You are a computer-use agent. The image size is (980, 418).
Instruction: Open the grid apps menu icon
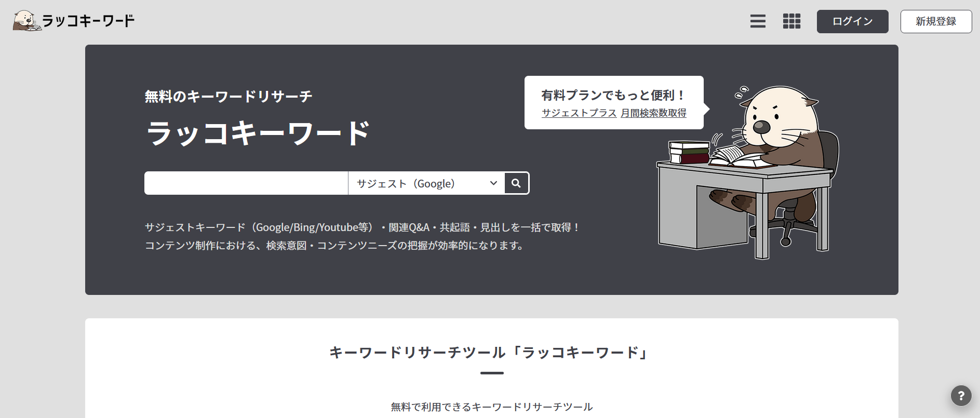pos(791,21)
